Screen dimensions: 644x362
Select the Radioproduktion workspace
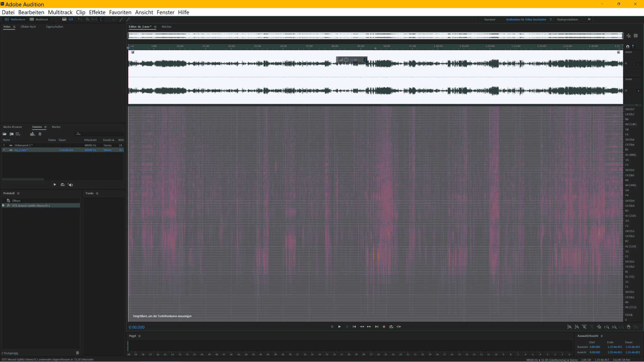tap(567, 19)
